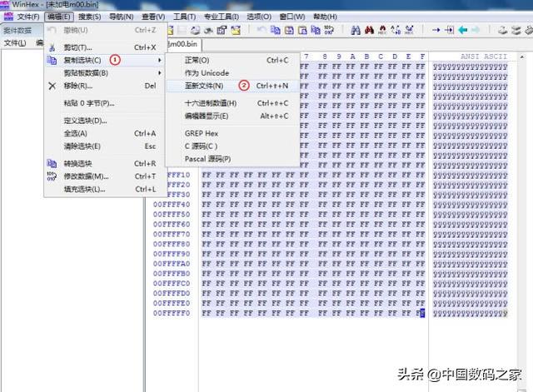Click 填充选块(L)... menu entry
533x392 pixels.
(106, 189)
